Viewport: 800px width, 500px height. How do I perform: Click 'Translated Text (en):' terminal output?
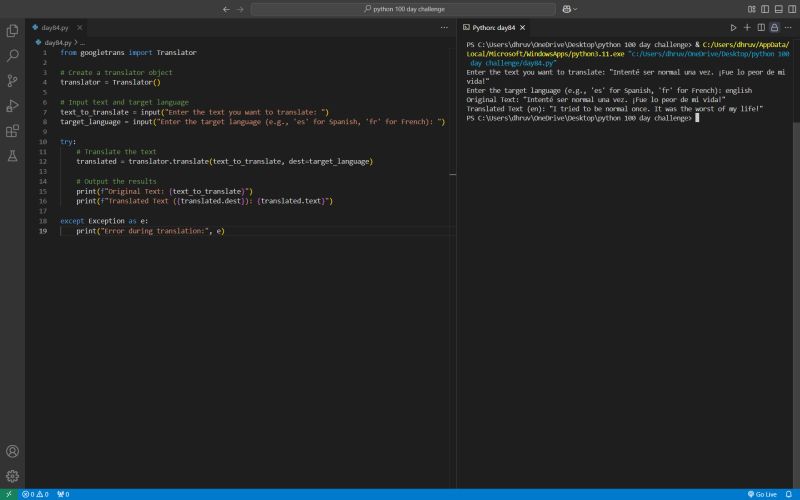pos(614,109)
